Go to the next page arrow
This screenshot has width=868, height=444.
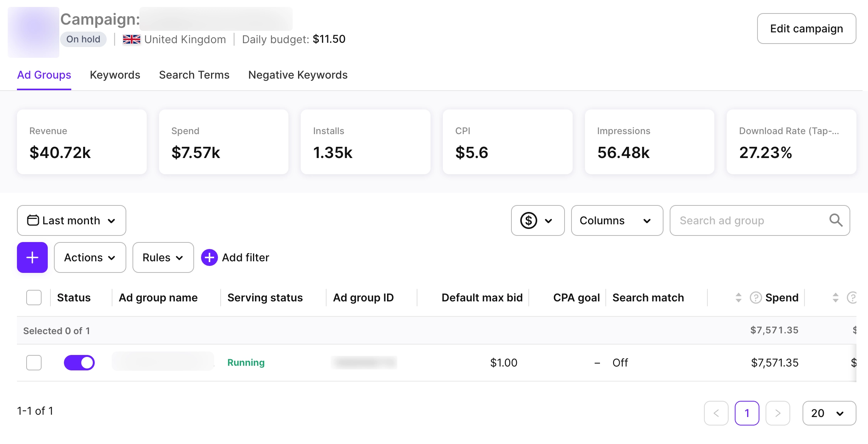778,413
